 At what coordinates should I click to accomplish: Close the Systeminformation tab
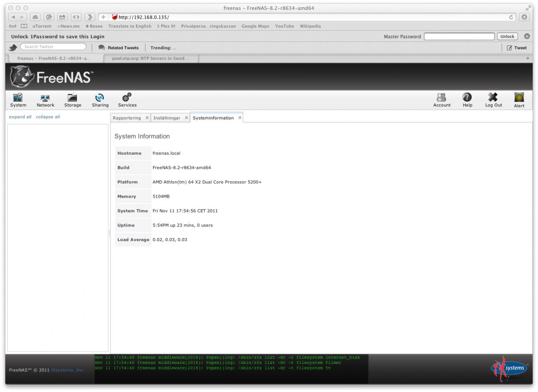pos(240,118)
